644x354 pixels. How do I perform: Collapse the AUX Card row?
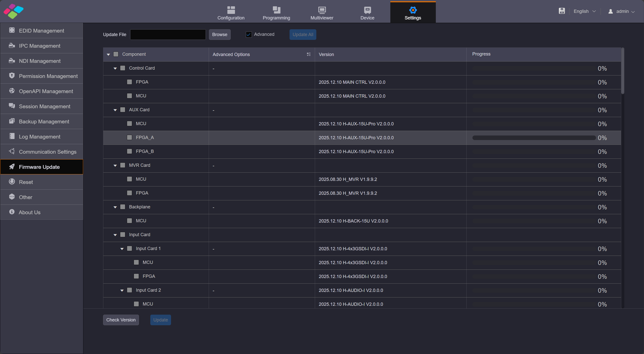tap(115, 110)
